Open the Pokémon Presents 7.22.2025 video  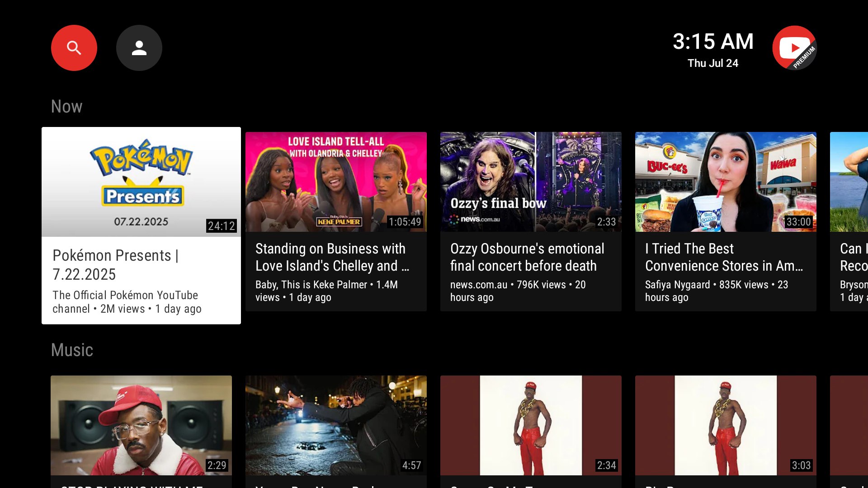[141, 182]
